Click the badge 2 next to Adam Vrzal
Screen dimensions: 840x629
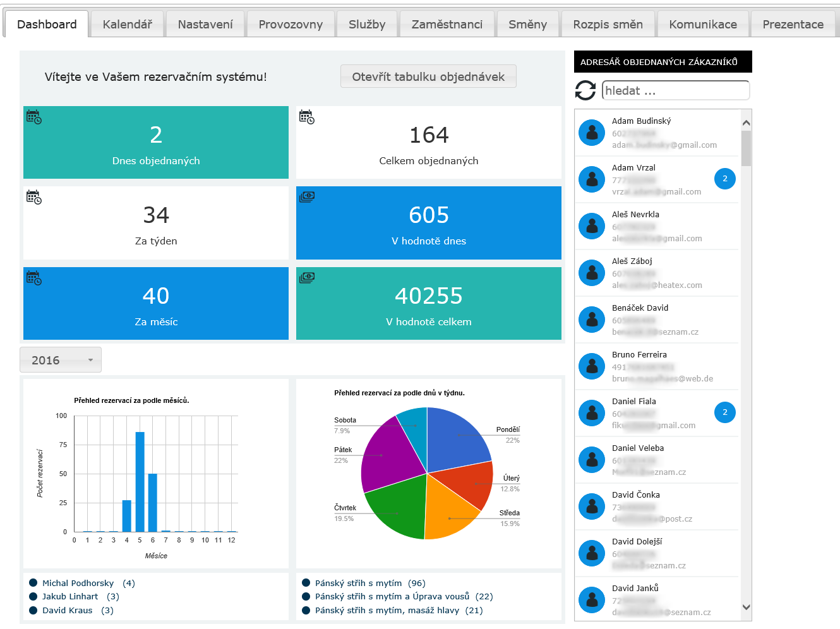click(725, 179)
